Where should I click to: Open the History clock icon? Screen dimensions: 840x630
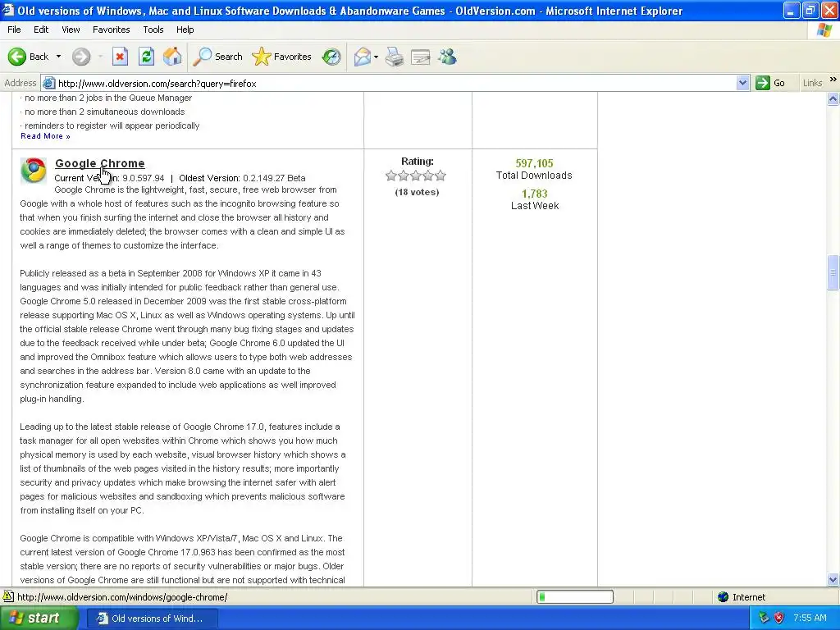(331, 57)
